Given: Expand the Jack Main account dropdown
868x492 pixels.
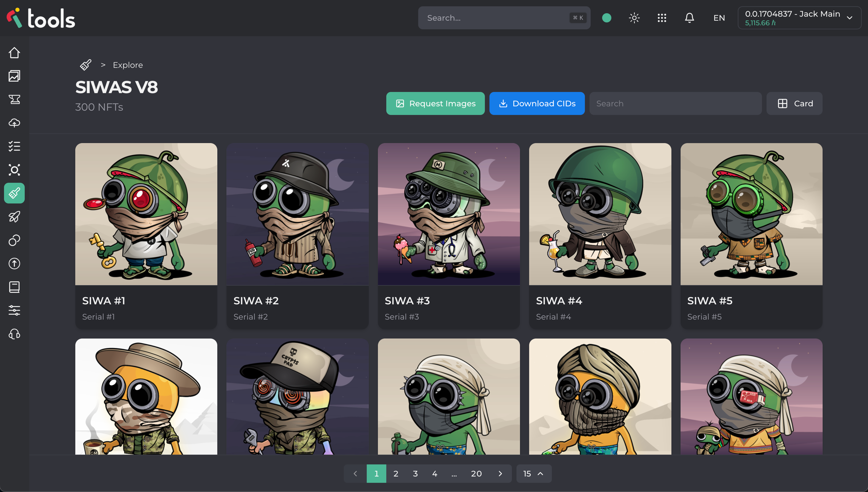Looking at the screenshot, I should pyautogui.click(x=799, y=18).
